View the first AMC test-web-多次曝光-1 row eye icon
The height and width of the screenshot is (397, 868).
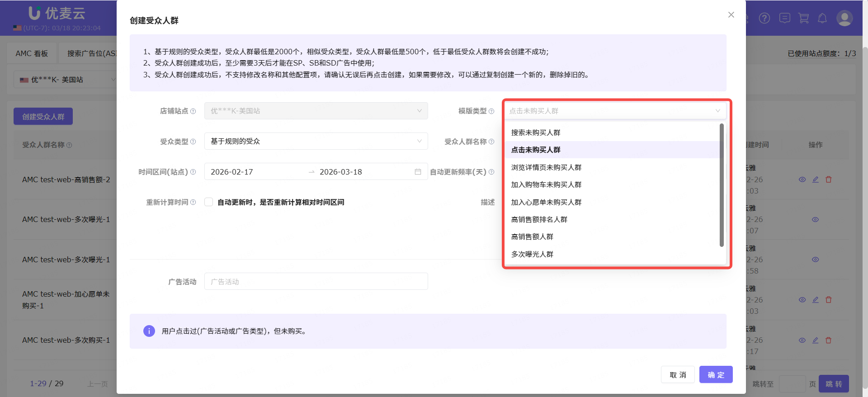(816, 220)
